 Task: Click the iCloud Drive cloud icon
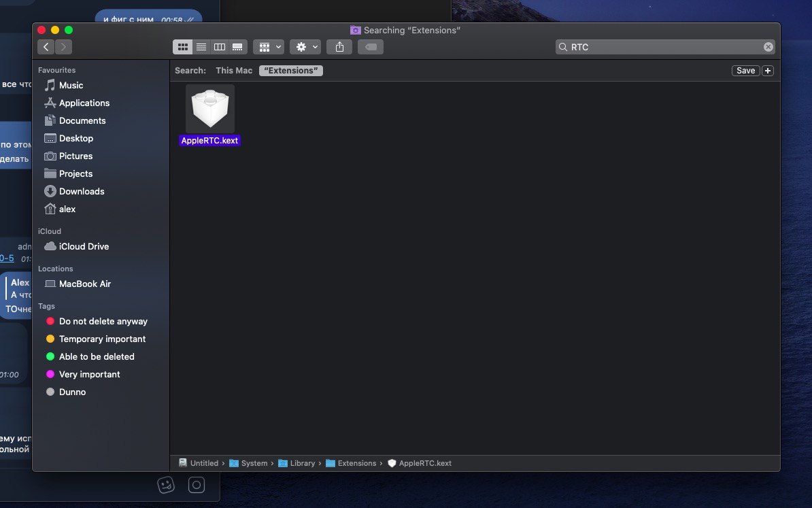click(50, 246)
